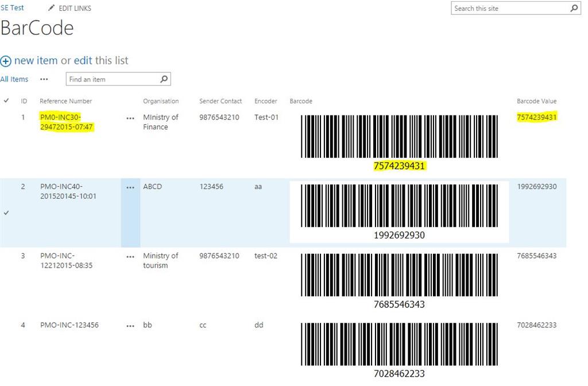
Task: Click sender contact 123456
Action: (x=211, y=187)
